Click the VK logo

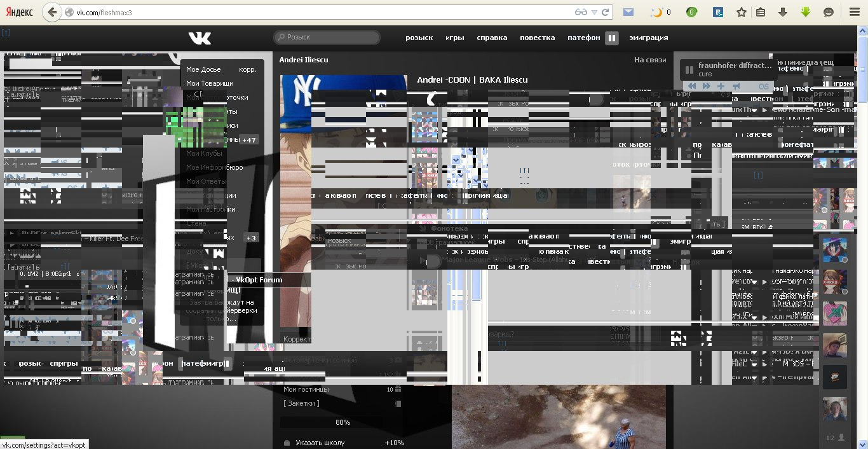200,38
